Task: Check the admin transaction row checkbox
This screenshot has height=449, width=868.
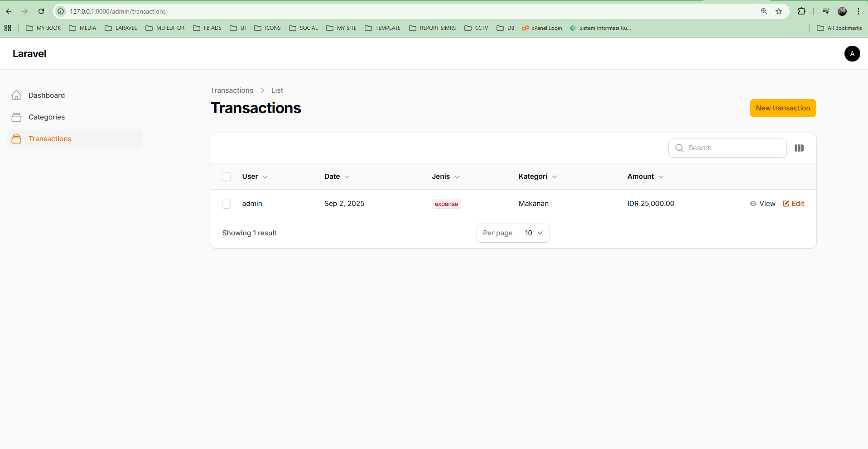Action: (227, 204)
